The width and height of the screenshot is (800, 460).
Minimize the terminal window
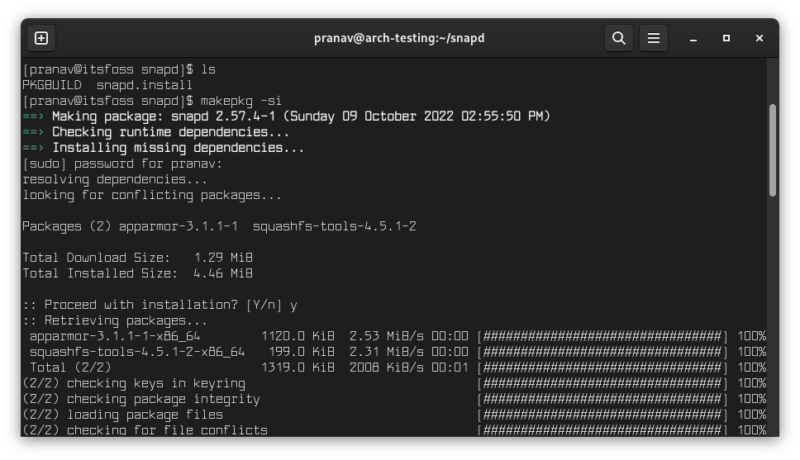click(x=694, y=39)
